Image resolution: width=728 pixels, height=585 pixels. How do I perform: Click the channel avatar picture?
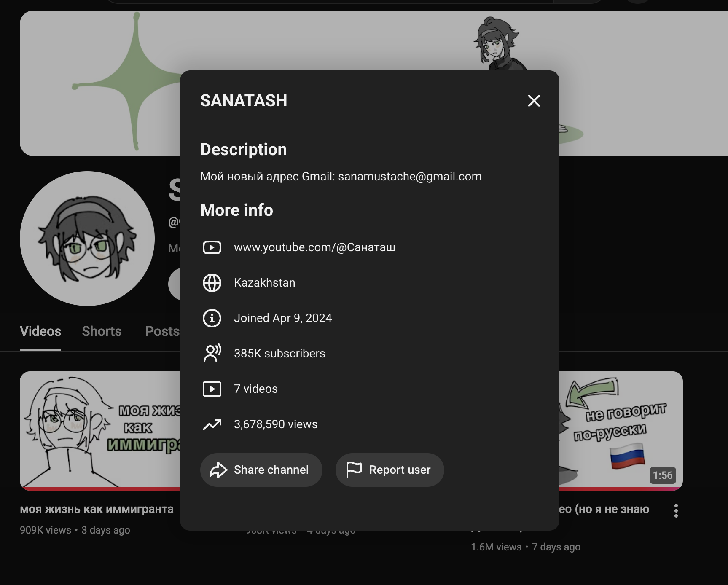coord(87,239)
